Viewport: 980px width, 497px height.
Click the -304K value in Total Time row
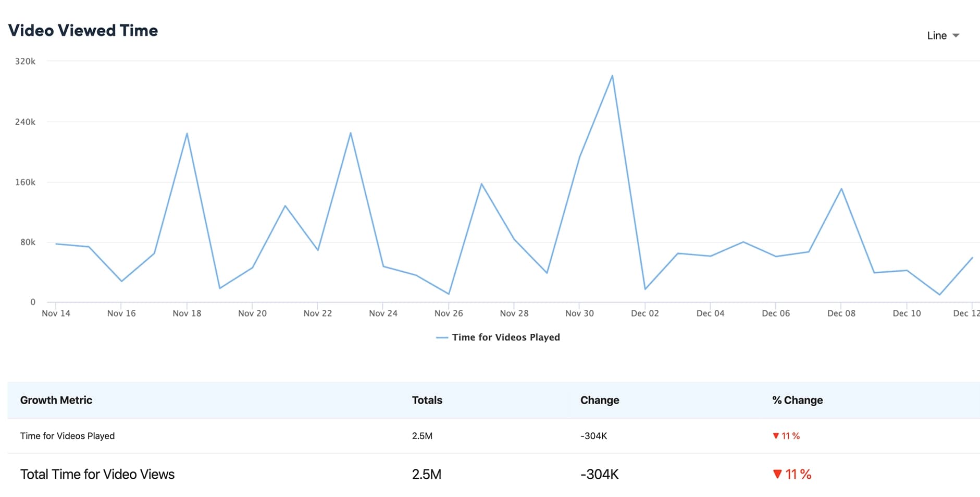click(x=600, y=475)
